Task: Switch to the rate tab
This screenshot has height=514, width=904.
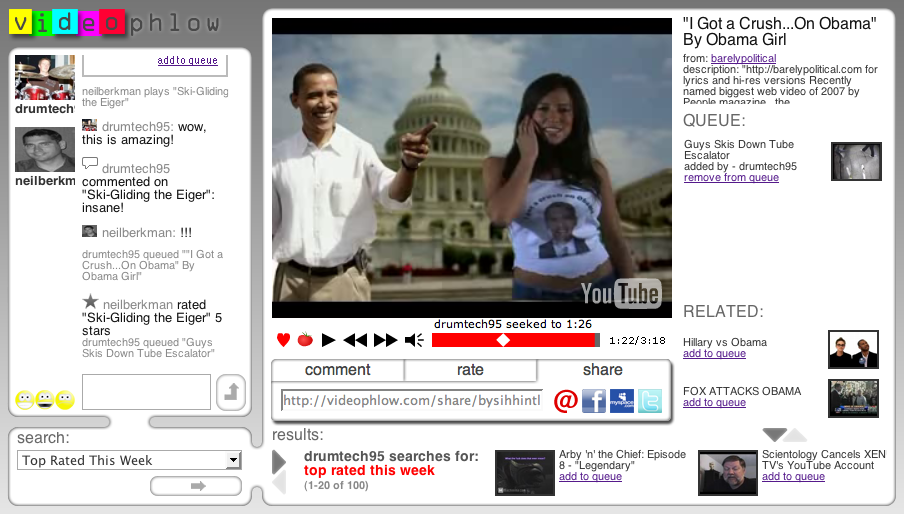Action: (x=470, y=370)
